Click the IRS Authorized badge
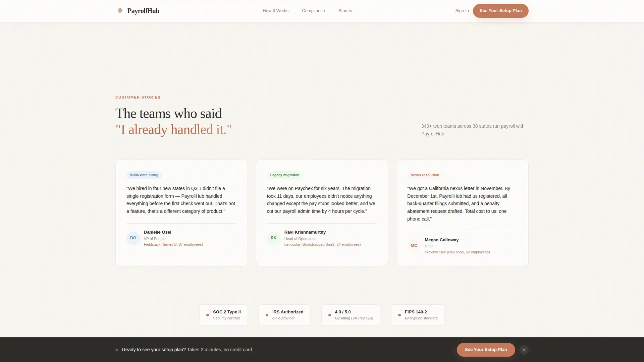This screenshot has height=362, width=644. (284, 315)
